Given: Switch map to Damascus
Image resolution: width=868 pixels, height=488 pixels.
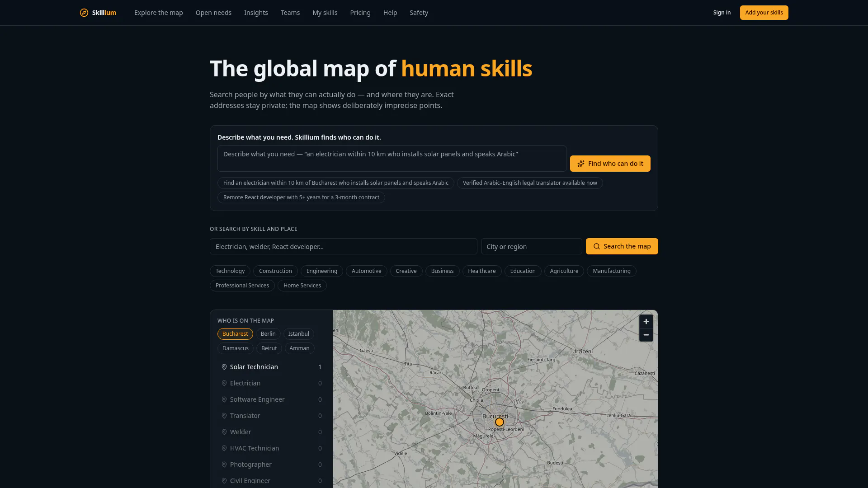Looking at the screenshot, I should (x=236, y=348).
